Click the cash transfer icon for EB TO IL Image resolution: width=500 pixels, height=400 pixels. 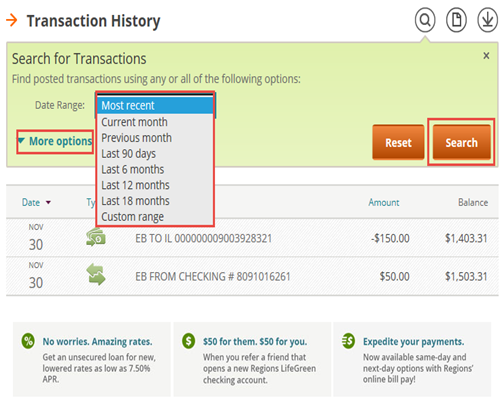click(96, 237)
